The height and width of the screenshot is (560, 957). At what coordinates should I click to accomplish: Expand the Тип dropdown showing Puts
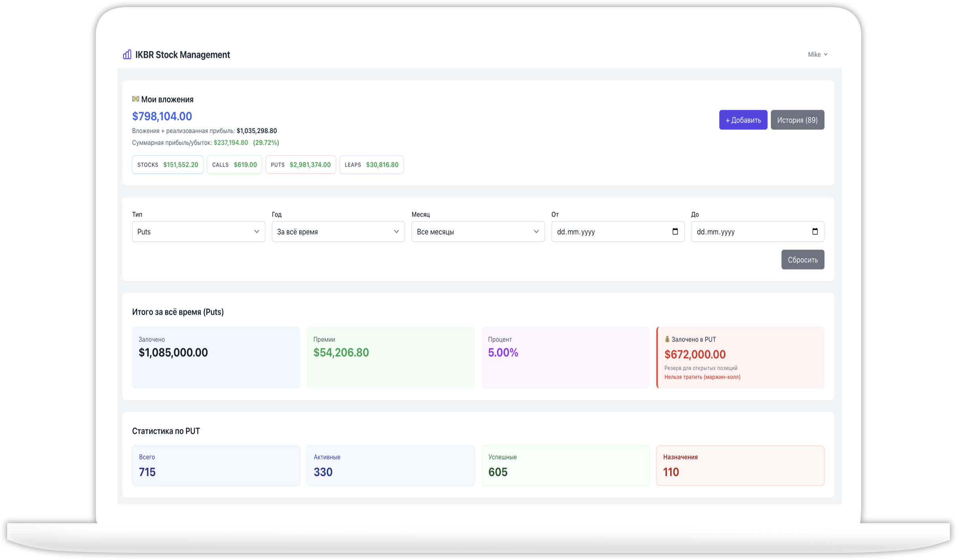tap(198, 232)
